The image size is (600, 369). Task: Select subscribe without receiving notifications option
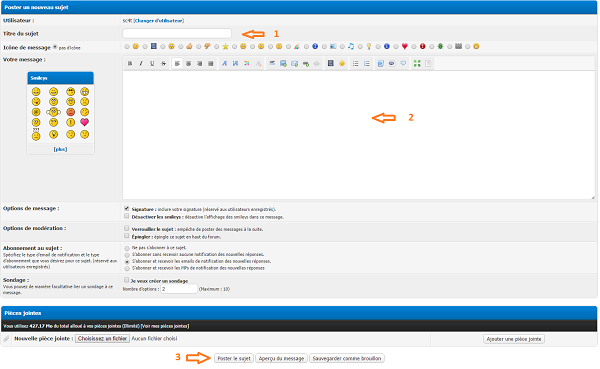127,255
